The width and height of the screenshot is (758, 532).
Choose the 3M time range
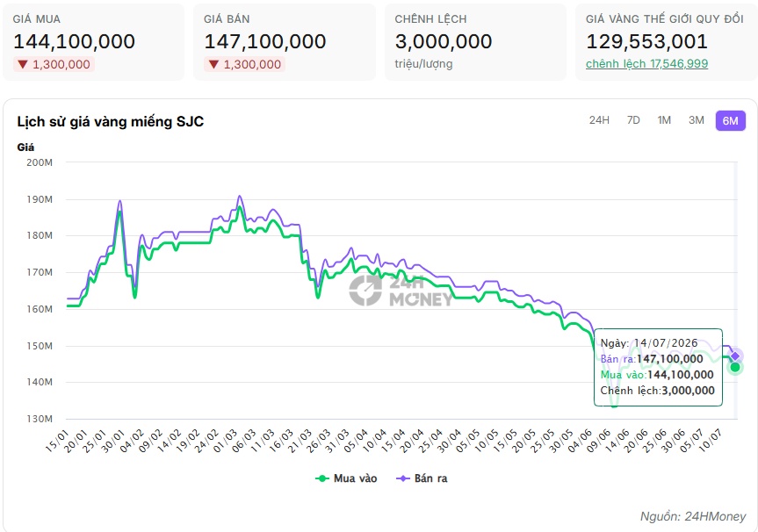pos(697,120)
